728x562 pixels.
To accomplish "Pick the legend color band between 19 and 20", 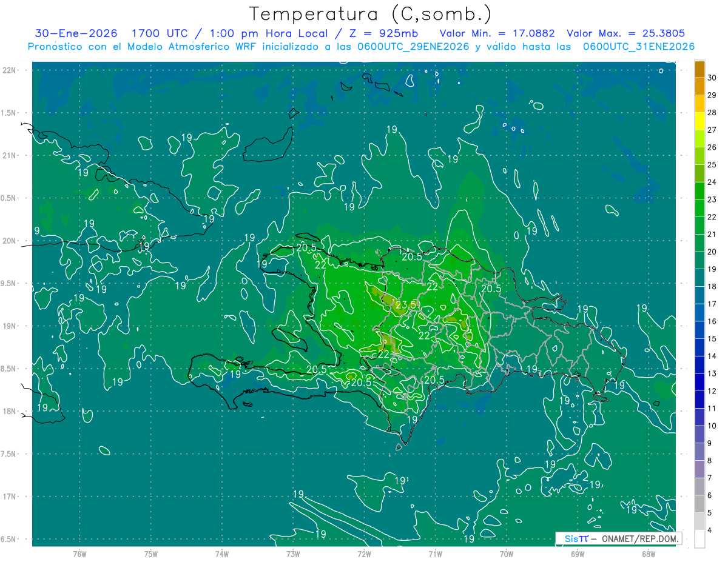I will pos(699,260).
